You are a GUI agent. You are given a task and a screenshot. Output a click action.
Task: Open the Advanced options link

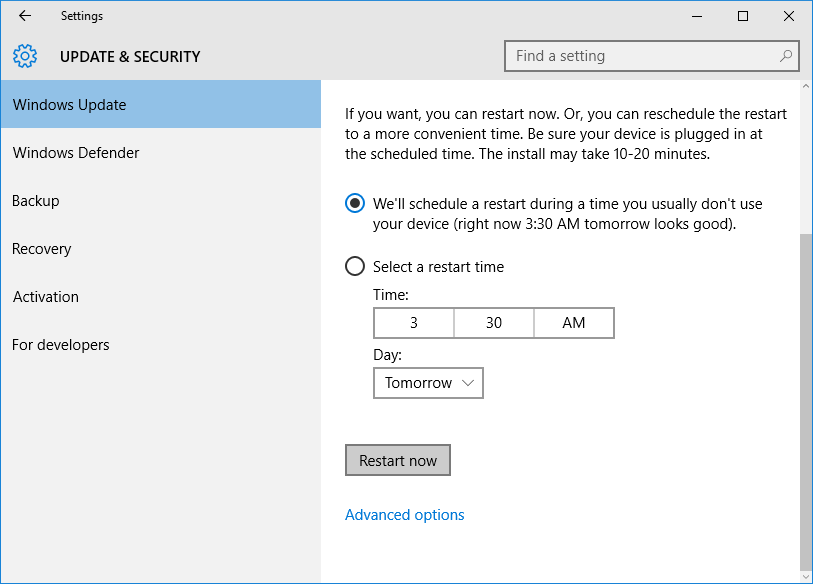(404, 515)
